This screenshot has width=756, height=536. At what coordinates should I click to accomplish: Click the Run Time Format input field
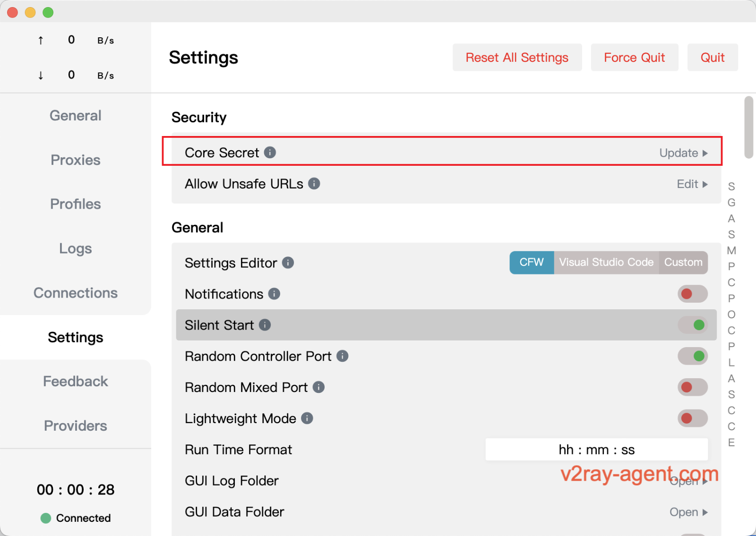pos(596,450)
